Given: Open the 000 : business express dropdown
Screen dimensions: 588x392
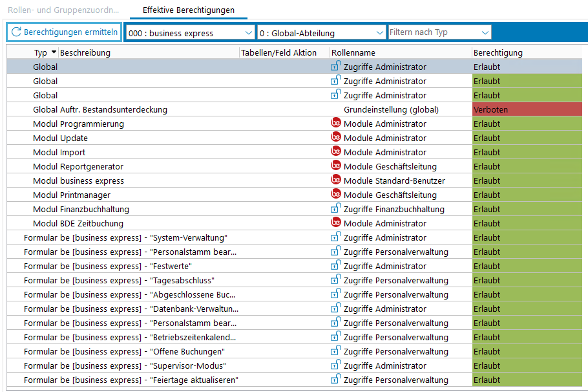Looking at the screenshot, I should (x=249, y=33).
